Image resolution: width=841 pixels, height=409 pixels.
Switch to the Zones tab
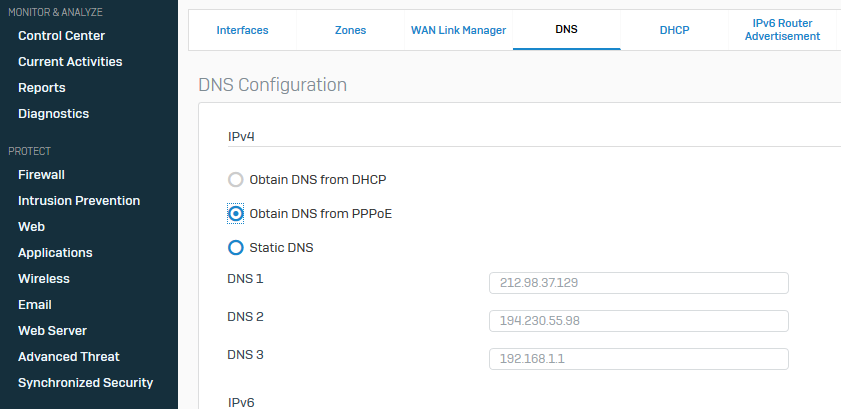tap(350, 30)
